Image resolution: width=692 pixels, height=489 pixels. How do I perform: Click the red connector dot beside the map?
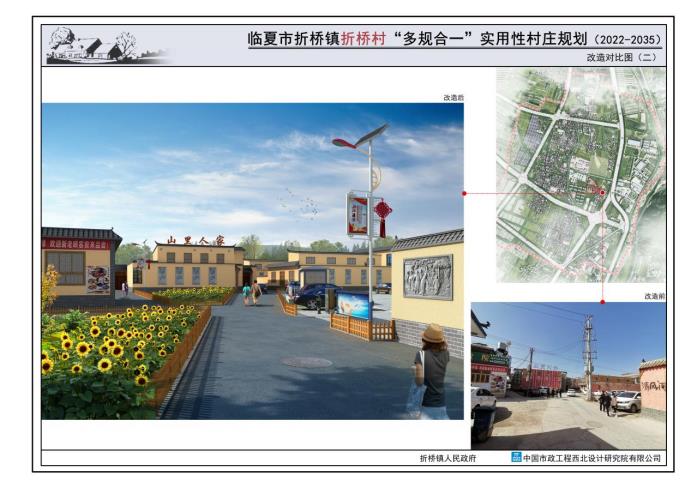pos(464,193)
